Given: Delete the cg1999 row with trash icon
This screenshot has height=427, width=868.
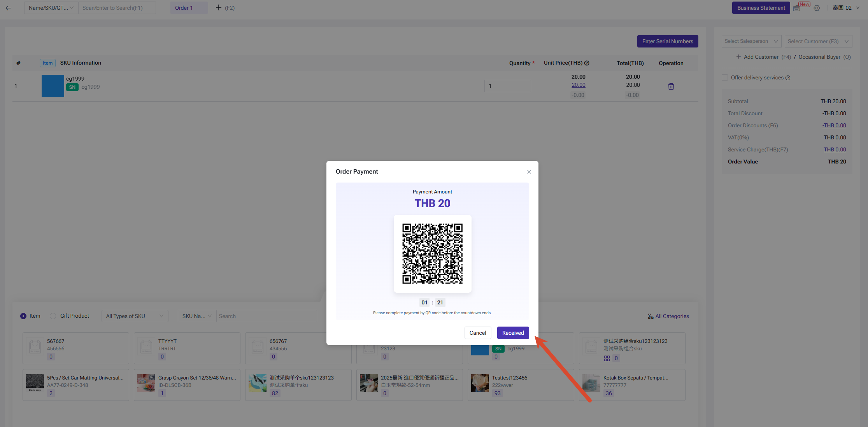Looking at the screenshot, I should coord(671,86).
